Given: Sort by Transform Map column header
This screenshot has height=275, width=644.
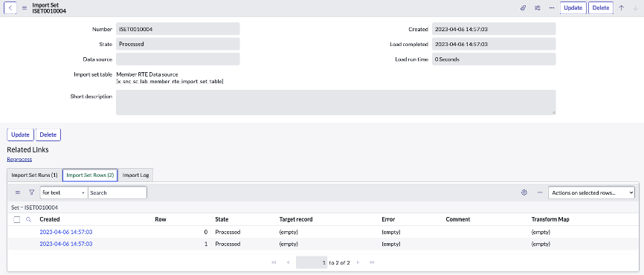Looking at the screenshot, I should click(x=550, y=219).
